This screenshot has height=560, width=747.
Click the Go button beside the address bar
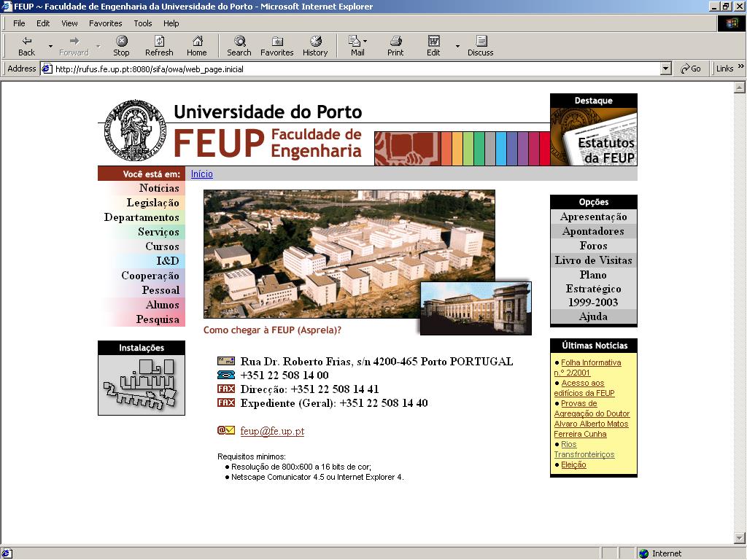(691, 69)
